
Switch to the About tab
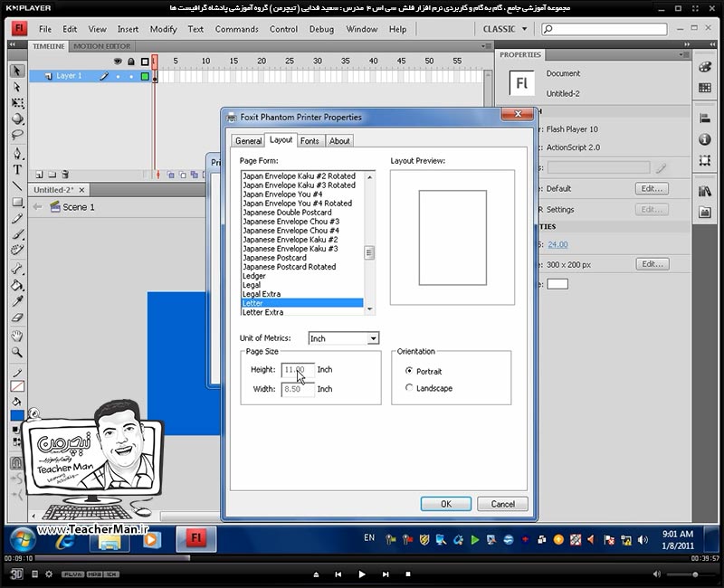click(x=339, y=141)
